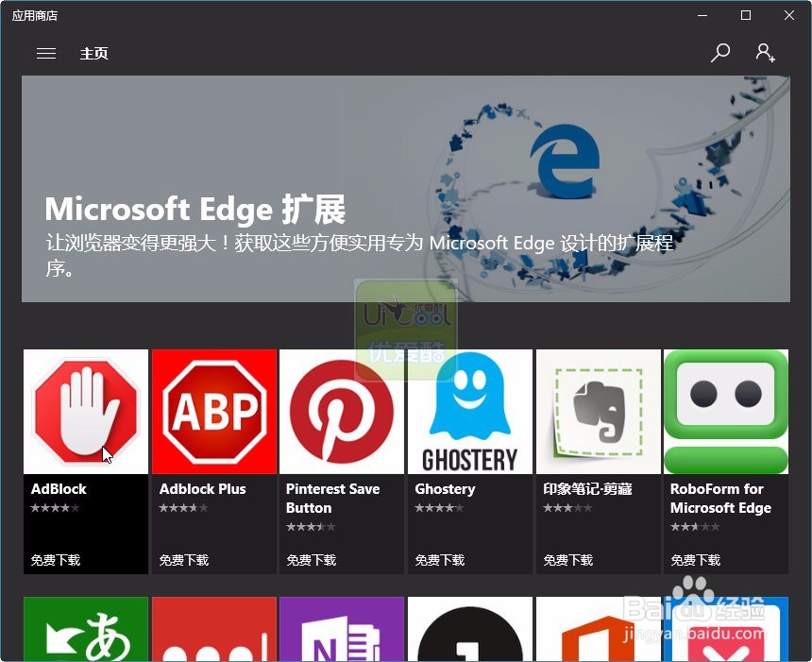Click the AdBlock star rating

[x=55, y=508]
